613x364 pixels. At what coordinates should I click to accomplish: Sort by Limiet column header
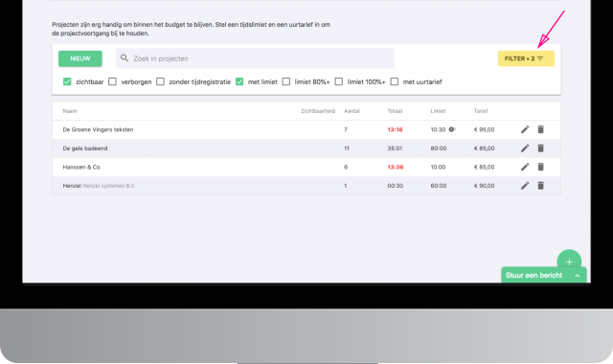pos(438,111)
